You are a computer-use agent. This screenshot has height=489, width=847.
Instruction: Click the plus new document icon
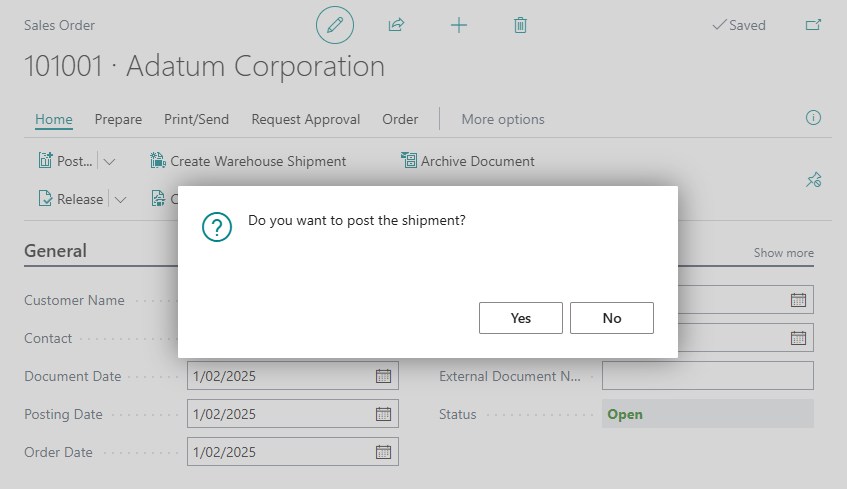tap(459, 25)
